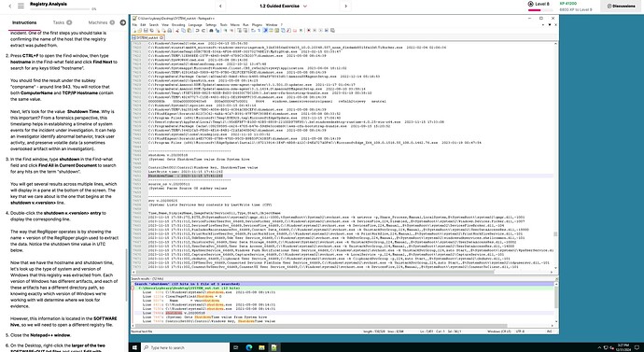Open Task View on taskbar
The image size is (644, 352).
click(x=236, y=347)
